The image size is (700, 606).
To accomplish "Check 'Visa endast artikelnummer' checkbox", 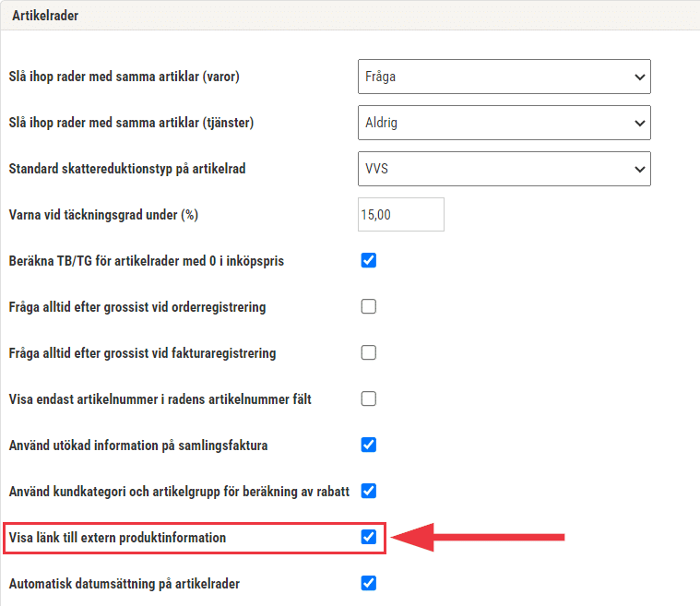I will [x=369, y=398].
